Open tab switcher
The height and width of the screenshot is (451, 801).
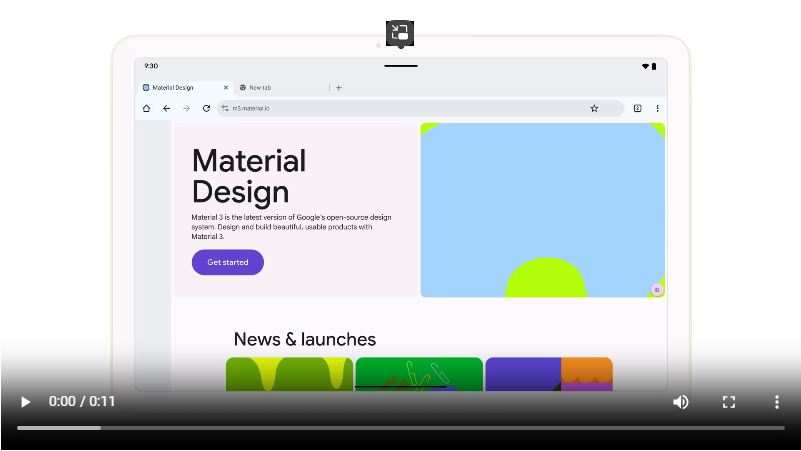coord(637,108)
